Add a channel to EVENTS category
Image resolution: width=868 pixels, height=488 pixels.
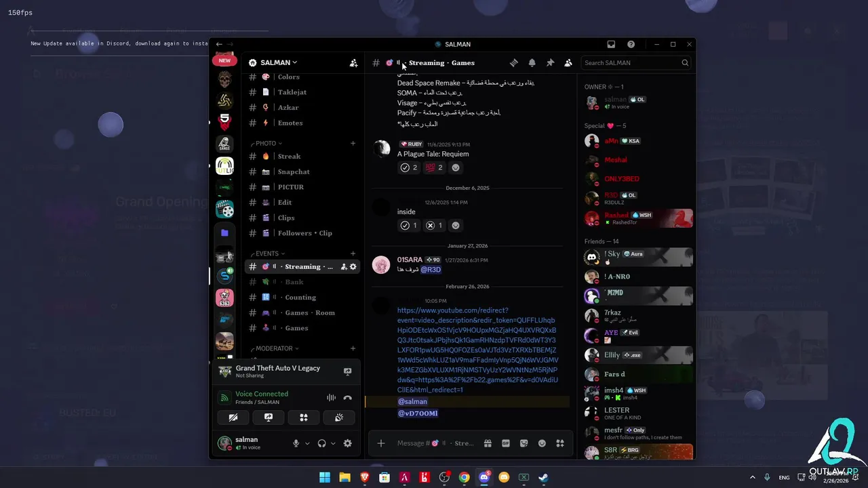[353, 253]
